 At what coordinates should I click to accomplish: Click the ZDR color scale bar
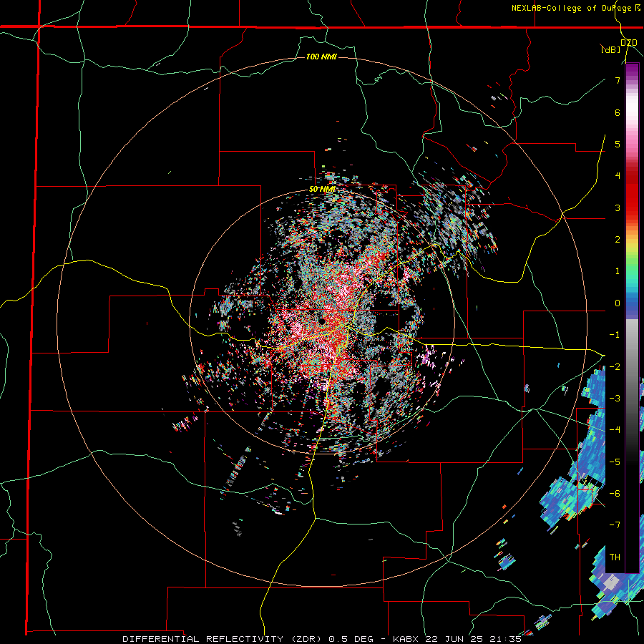[x=632, y=318]
